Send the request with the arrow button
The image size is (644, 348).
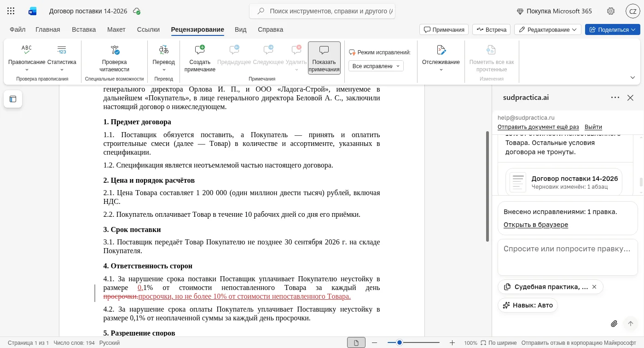(631, 324)
